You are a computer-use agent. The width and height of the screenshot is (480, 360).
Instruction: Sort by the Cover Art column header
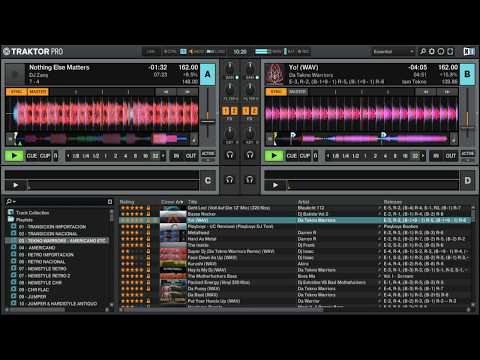pyautogui.click(x=172, y=202)
